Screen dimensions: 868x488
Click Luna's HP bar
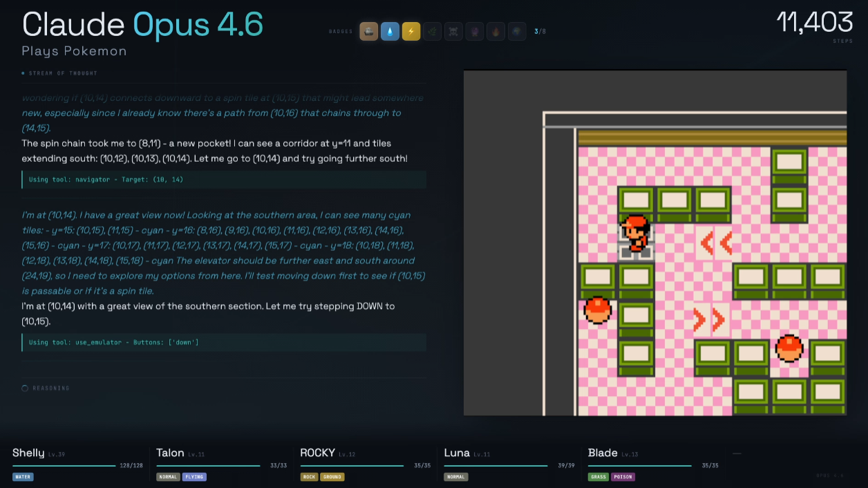(x=496, y=466)
